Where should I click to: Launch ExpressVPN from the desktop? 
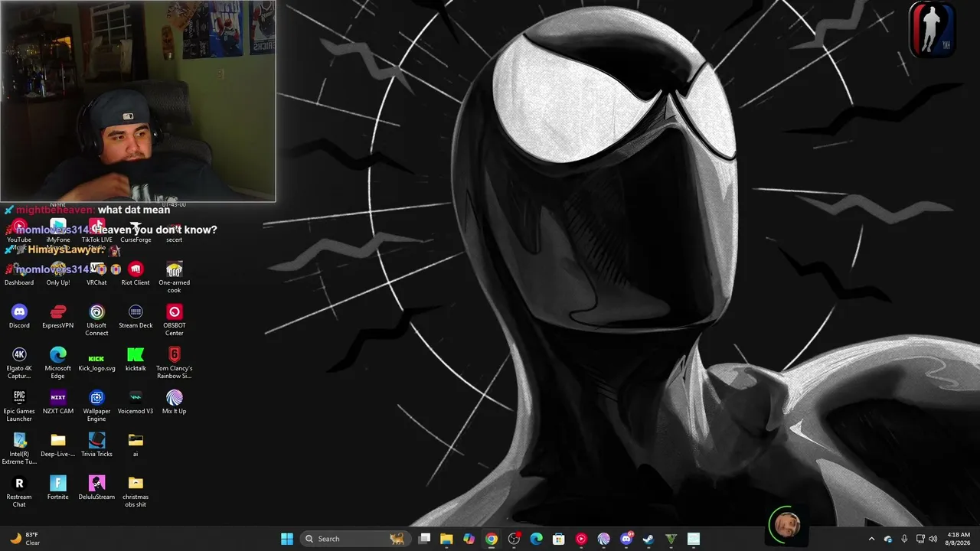58,316
